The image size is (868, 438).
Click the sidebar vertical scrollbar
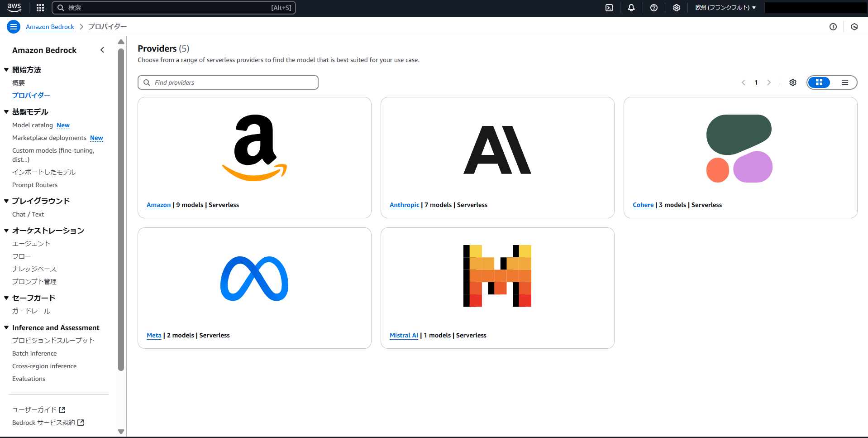click(121, 209)
